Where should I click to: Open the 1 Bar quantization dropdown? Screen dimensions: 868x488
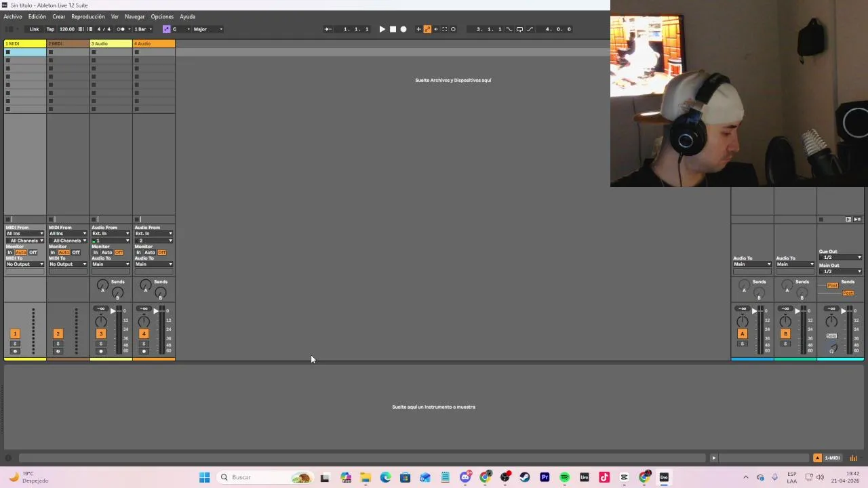coord(142,29)
